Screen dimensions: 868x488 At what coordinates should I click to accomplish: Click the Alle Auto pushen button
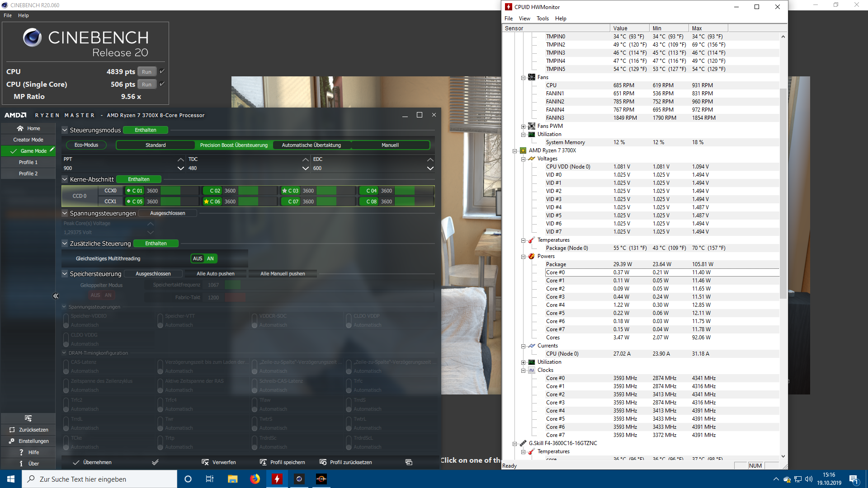tap(215, 274)
